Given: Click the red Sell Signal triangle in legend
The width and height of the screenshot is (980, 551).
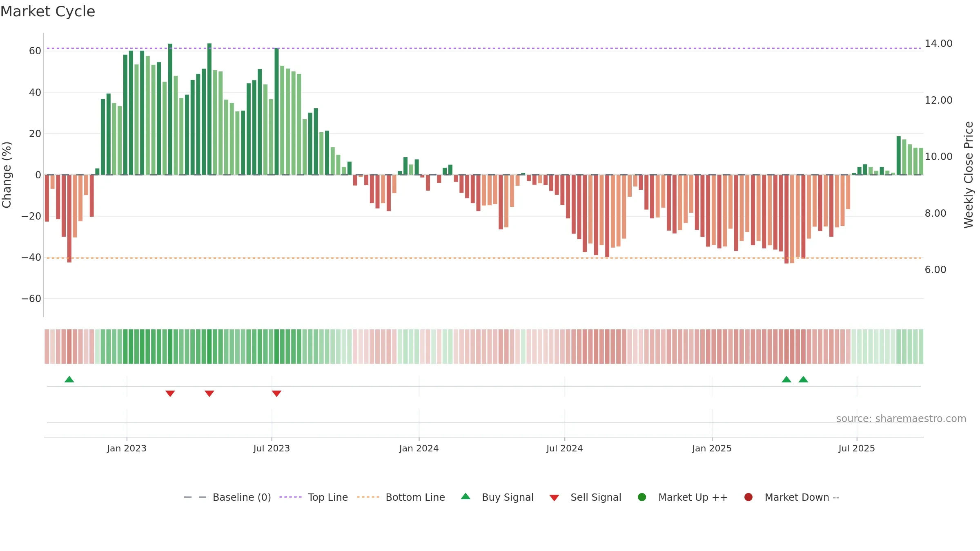Looking at the screenshot, I should [554, 498].
